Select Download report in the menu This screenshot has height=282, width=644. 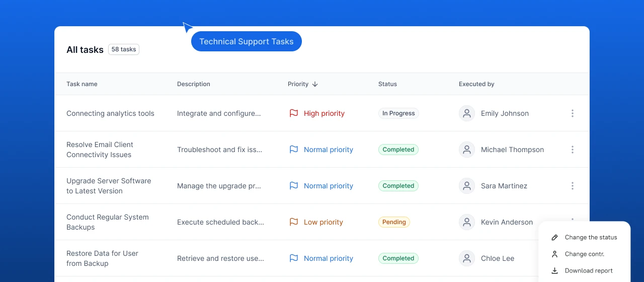coord(588,271)
